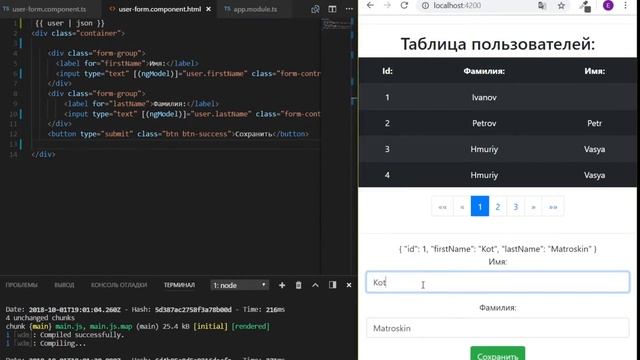This screenshot has width=640, height=360.
Task: Open the ПРОБЛЕМЫ panel tab
Action: pos(22,285)
